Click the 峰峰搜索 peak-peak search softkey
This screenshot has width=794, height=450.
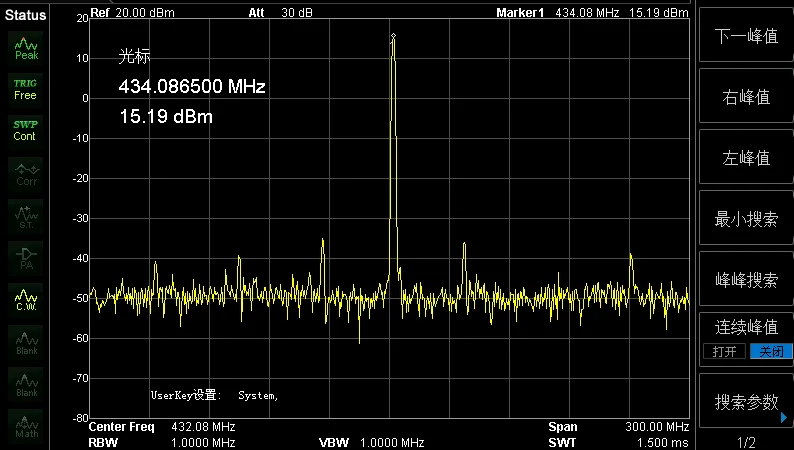pyautogui.click(x=746, y=279)
